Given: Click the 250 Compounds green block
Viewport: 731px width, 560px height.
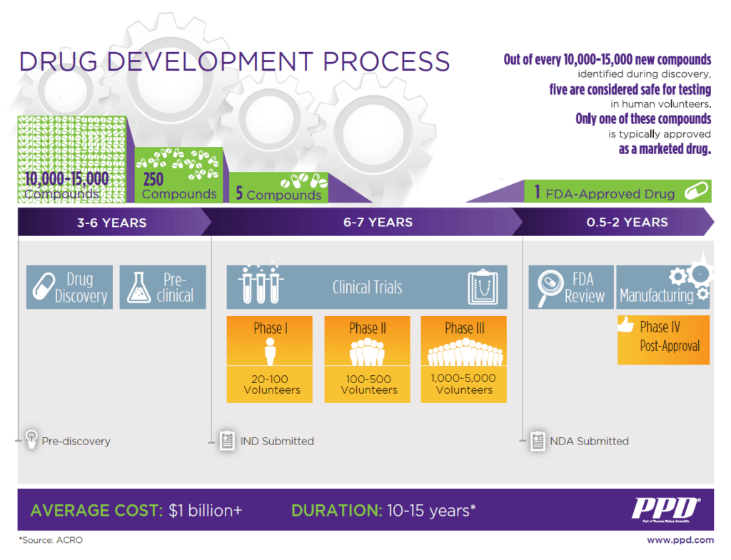Looking at the screenshot, I should [x=178, y=175].
